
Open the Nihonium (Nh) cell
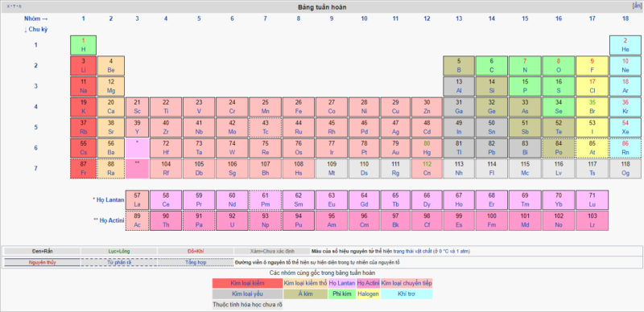[x=459, y=168]
